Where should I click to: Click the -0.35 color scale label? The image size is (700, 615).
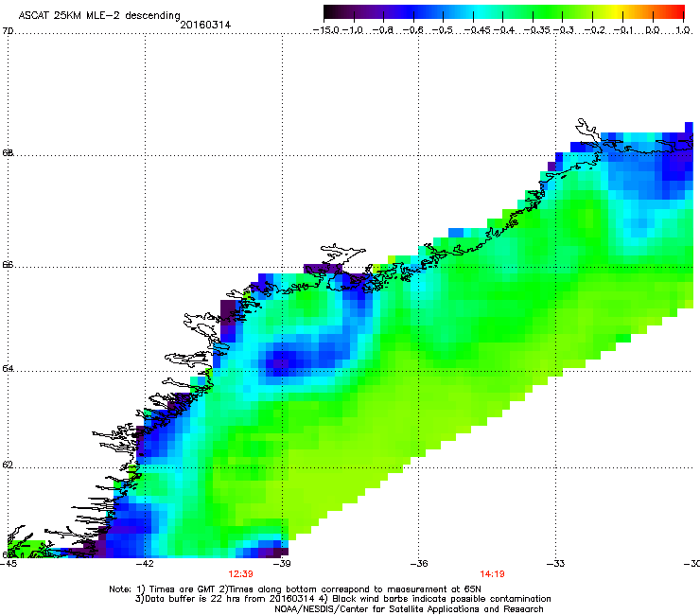536,30
